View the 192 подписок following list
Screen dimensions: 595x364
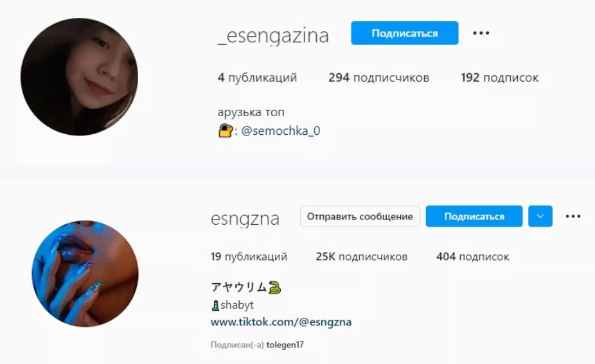coord(500,78)
